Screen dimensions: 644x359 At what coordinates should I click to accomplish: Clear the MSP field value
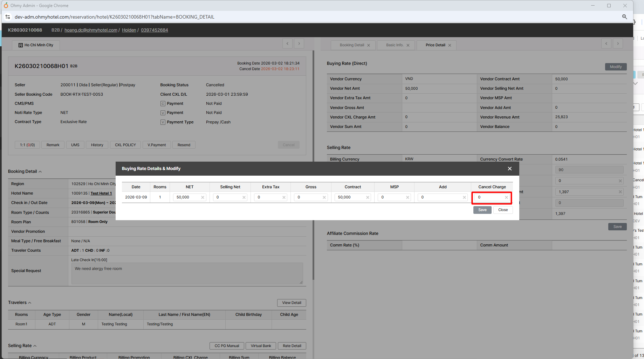[407, 197]
